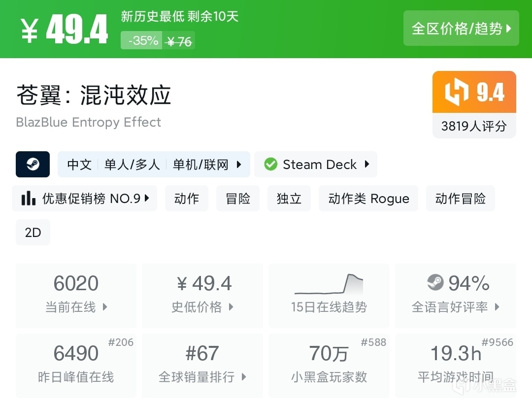Screen dimensions: 532x405
Task: Select the 动作类 Rogue tag
Action: 368,198
